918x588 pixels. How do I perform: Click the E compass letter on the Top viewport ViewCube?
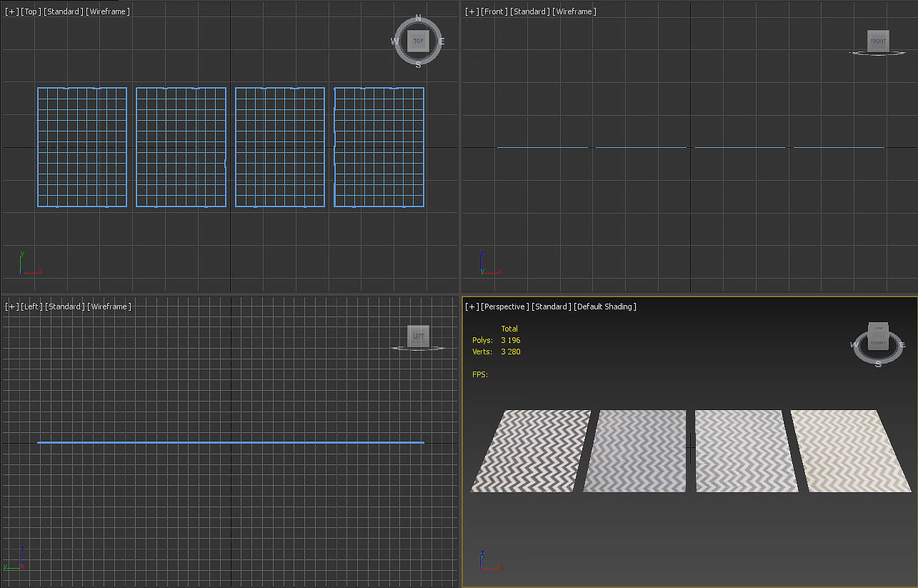[441, 41]
